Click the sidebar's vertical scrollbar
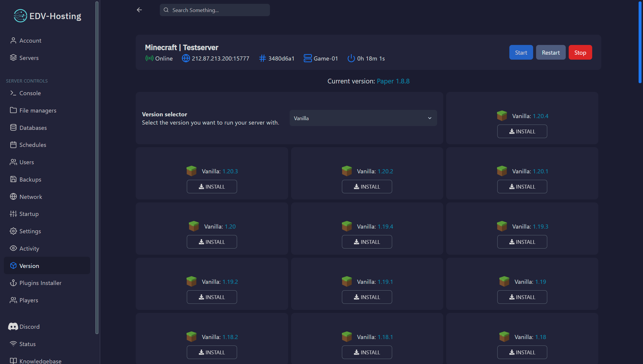The image size is (643, 364). point(97,167)
